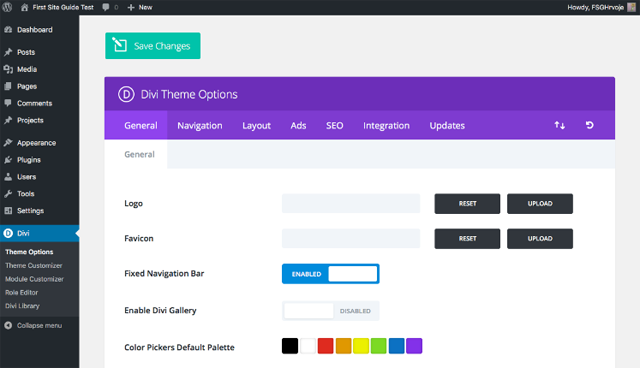Select the green palette swatch
This screenshot has height=368, width=640.
378,346
